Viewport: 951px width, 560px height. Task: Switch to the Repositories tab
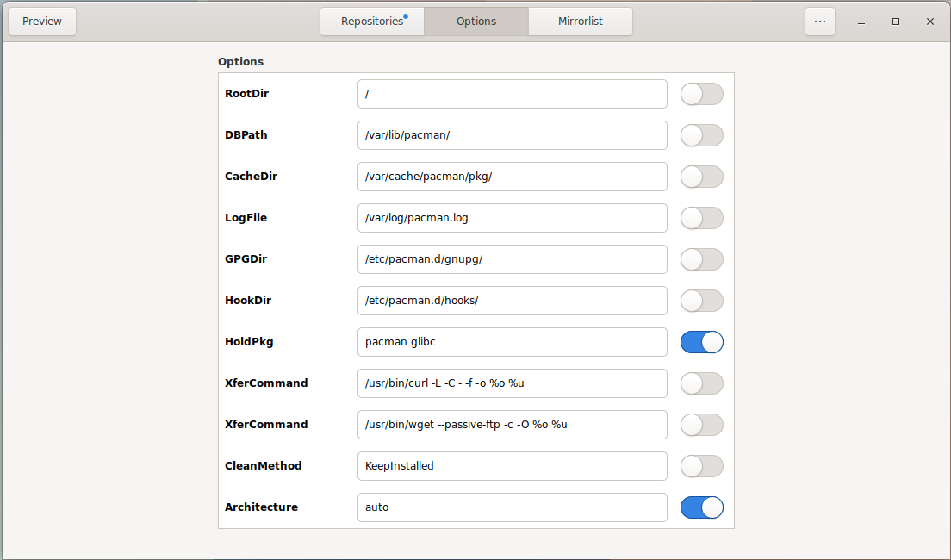372,22
